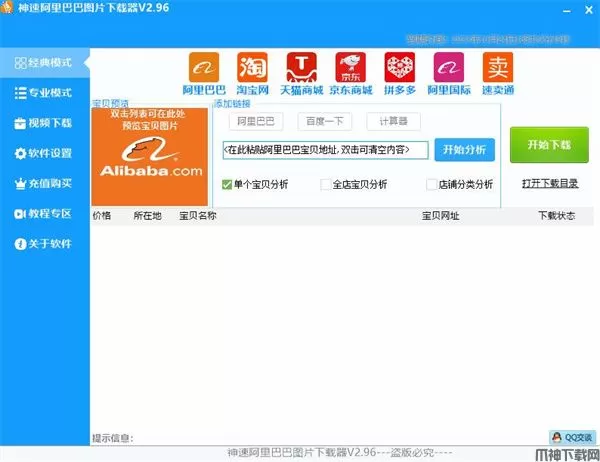Screen dimensions: 600x462
Task: Click the Alibaba.com preview image
Action: tap(150, 156)
